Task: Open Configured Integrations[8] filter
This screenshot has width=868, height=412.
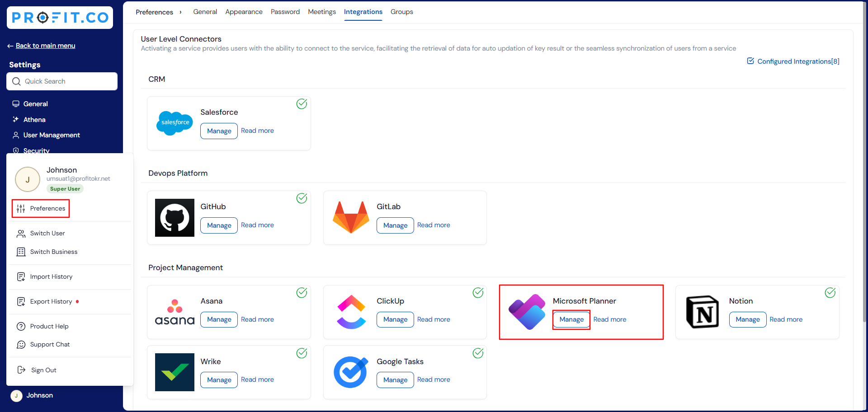Action: [x=793, y=61]
